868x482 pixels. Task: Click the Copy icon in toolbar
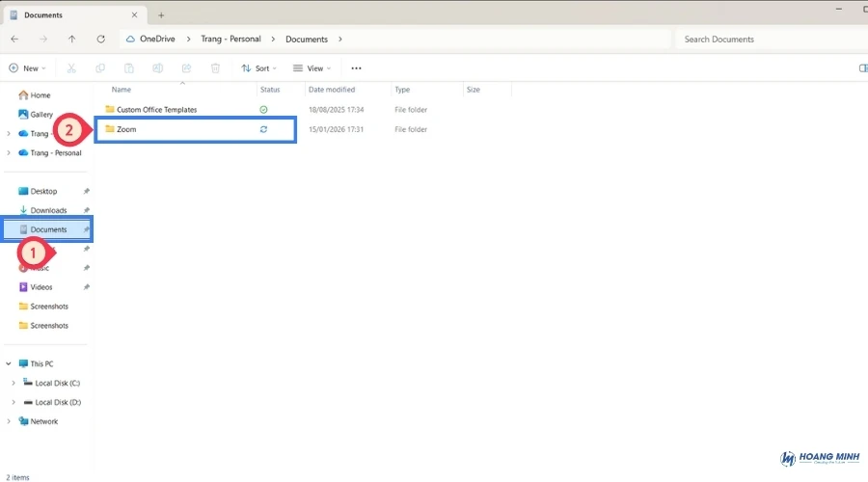coord(100,68)
